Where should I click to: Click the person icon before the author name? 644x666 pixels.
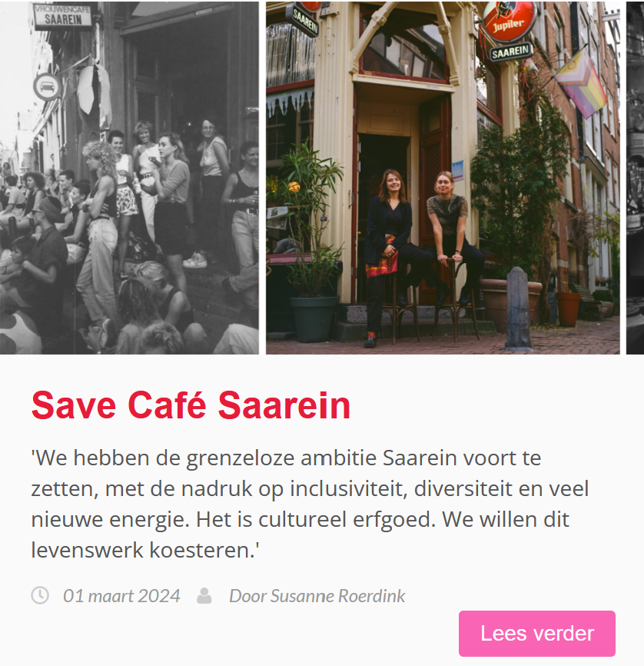[204, 595]
